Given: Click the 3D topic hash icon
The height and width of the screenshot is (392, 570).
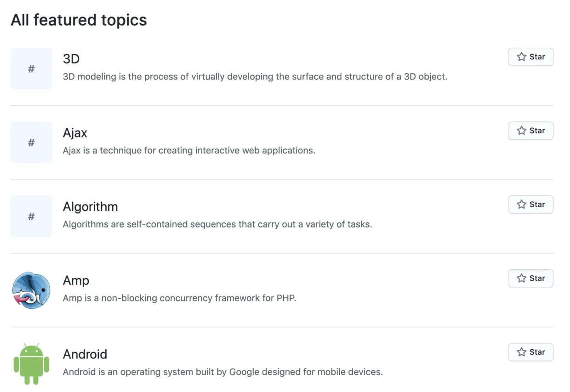Looking at the screenshot, I should [31, 69].
